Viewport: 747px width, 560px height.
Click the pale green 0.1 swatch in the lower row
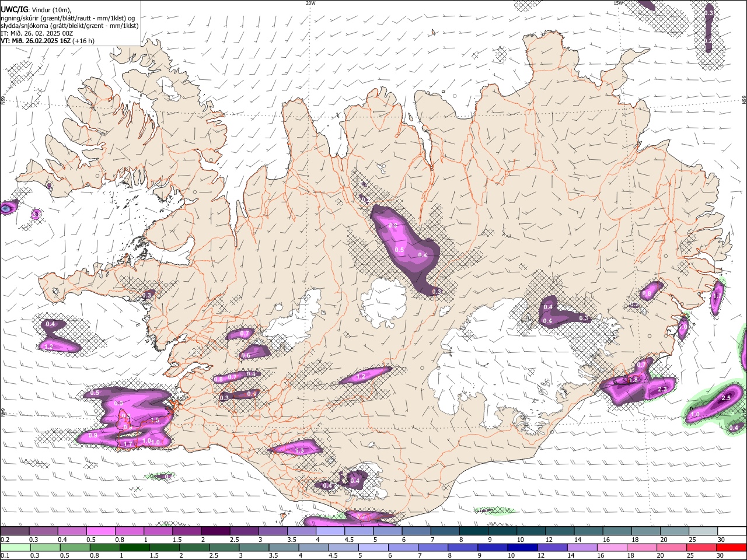click(x=15, y=548)
